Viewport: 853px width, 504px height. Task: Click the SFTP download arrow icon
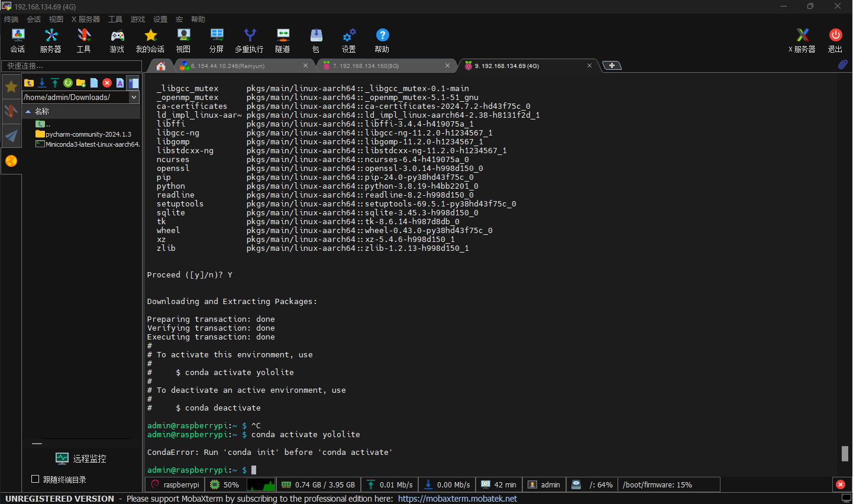click(42, 83)
